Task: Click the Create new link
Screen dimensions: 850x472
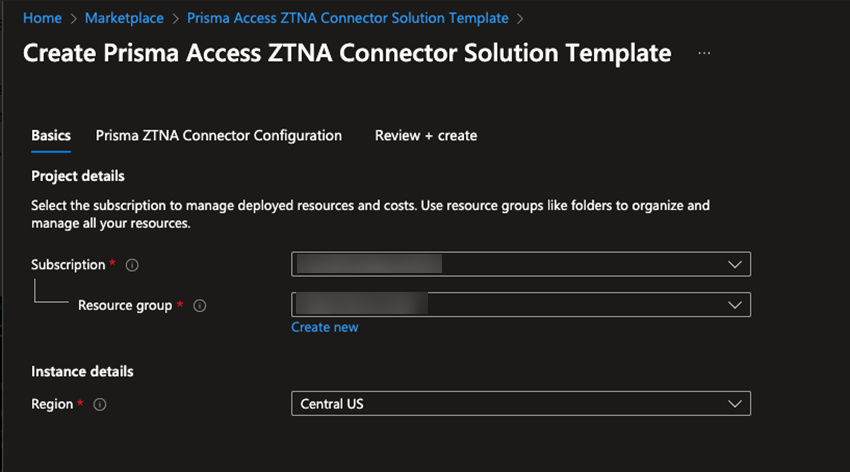Action: [324, 327]
